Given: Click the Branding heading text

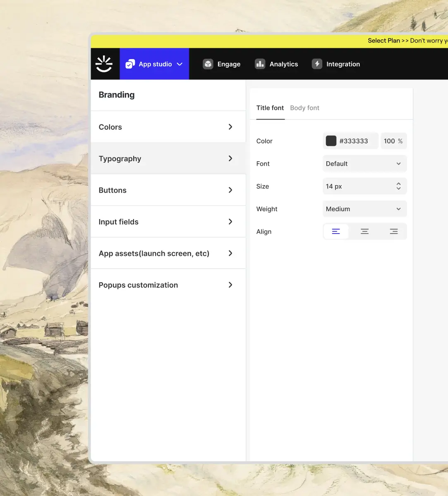Looking at the screenshot, I should tap(117, 95).
